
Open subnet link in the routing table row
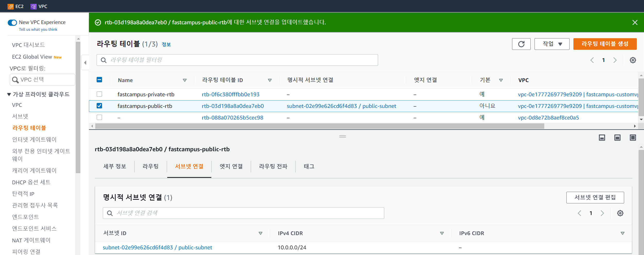pyautogui.click(x=341, y=106)
